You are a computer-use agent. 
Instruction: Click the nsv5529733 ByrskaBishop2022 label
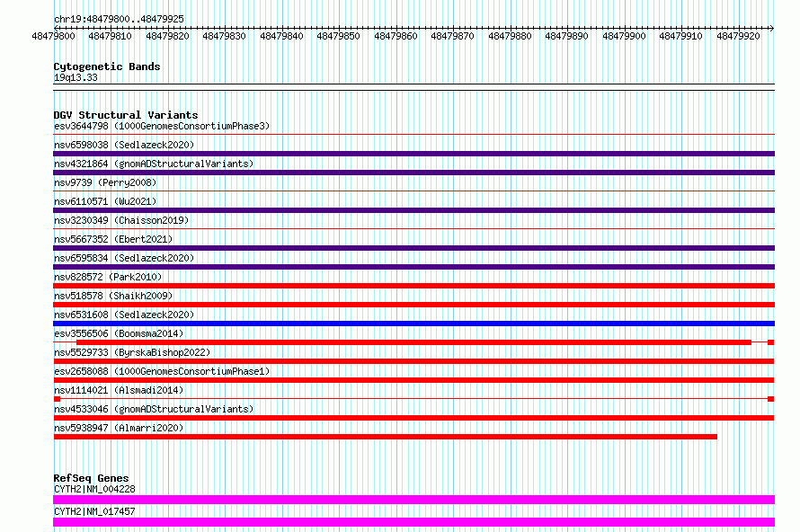132,352
